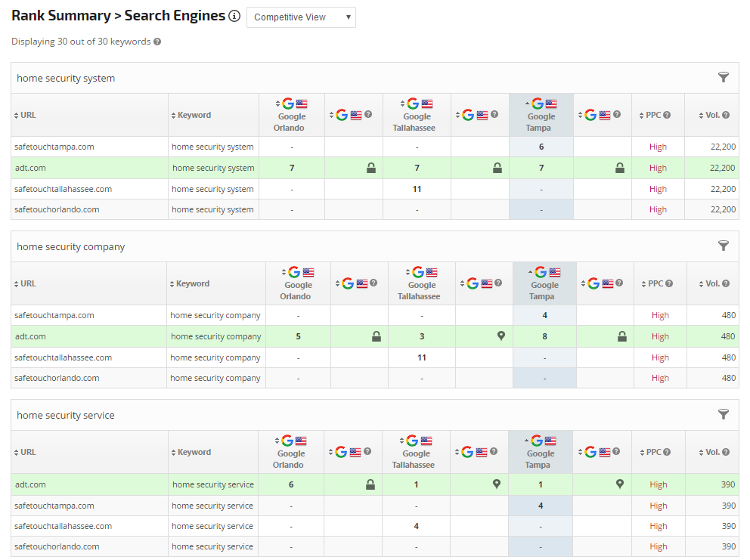Click filter icon for home security system table
Image resolution: width=750 pixels, height=560 pixels.
click(x=724, y=77)
